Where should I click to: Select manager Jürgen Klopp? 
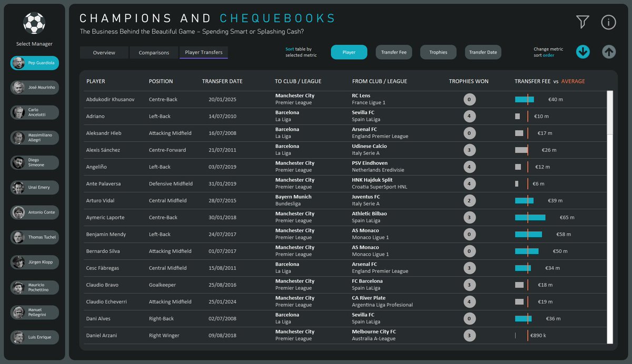pos(35,262)
